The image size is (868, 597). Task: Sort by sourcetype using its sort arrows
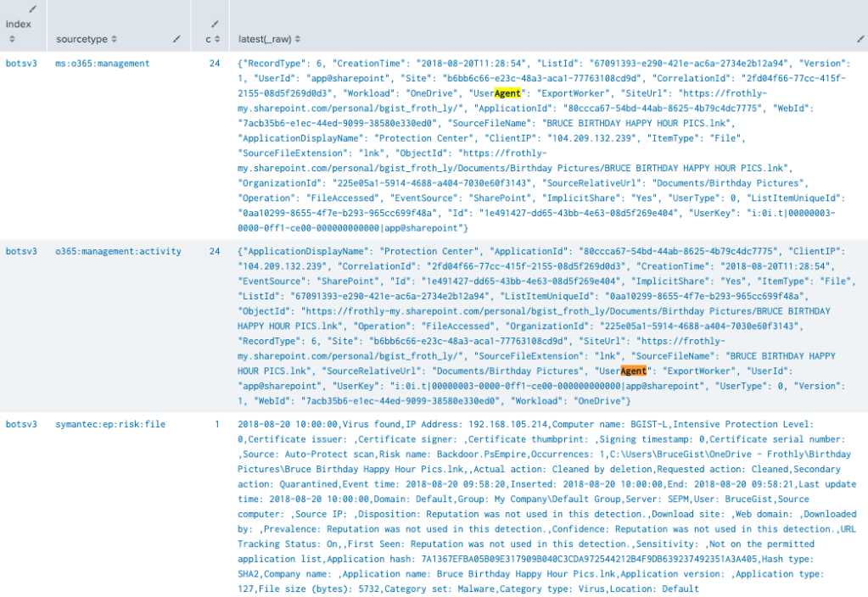pyautogui.click(x=115, y=39)
